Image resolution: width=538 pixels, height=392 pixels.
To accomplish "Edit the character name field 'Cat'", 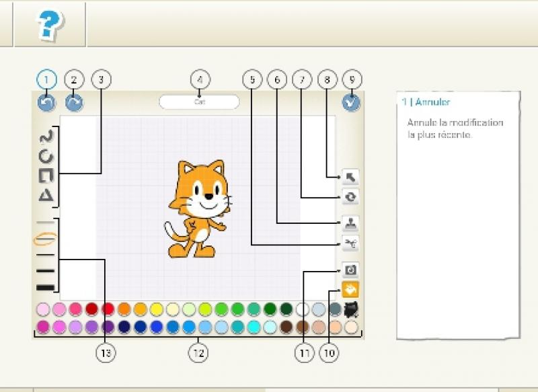I will pos(199,102).
